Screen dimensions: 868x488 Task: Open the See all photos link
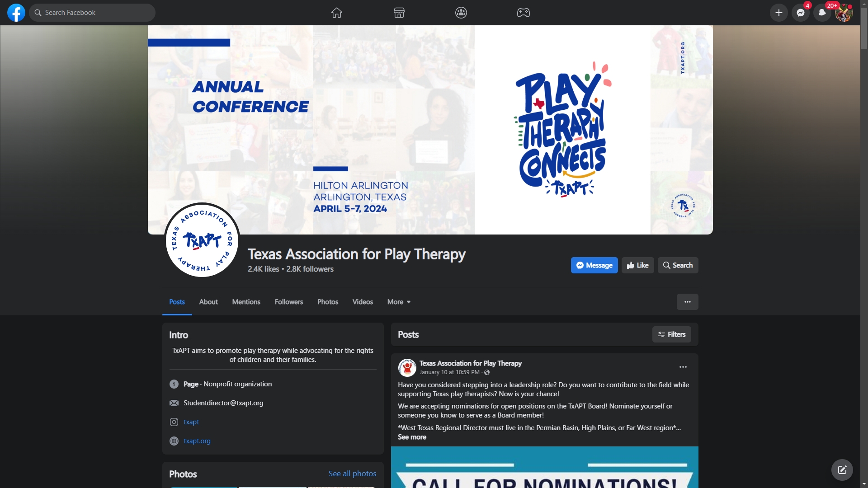tap(352, 474)
